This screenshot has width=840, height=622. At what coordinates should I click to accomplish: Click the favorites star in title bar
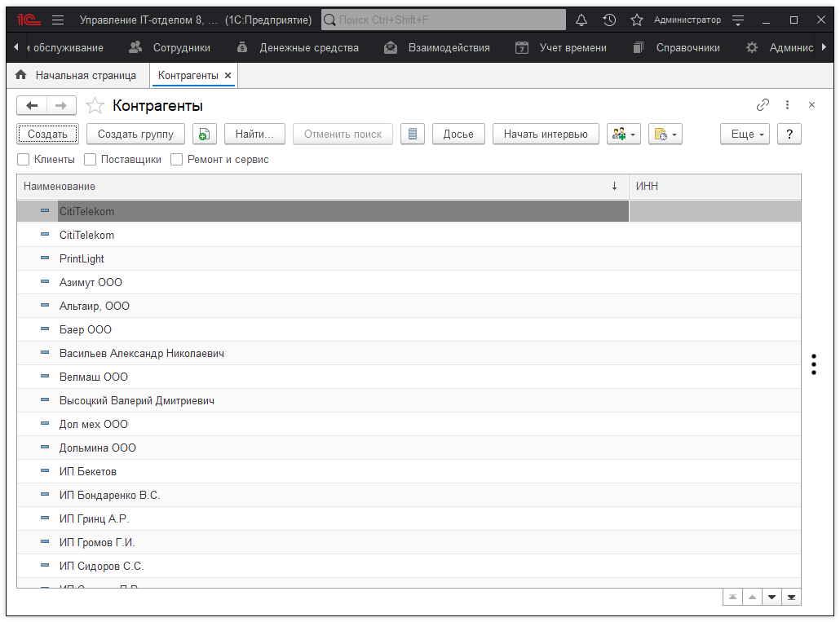click(637, 20)
